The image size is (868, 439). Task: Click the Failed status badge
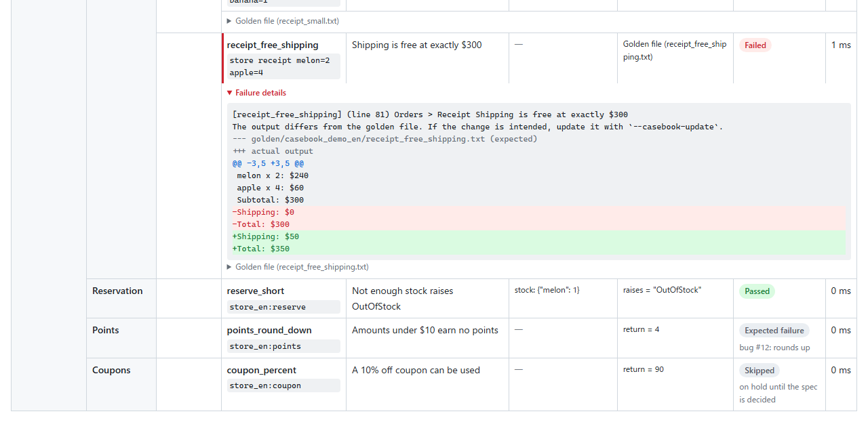(x=755, y=45)
